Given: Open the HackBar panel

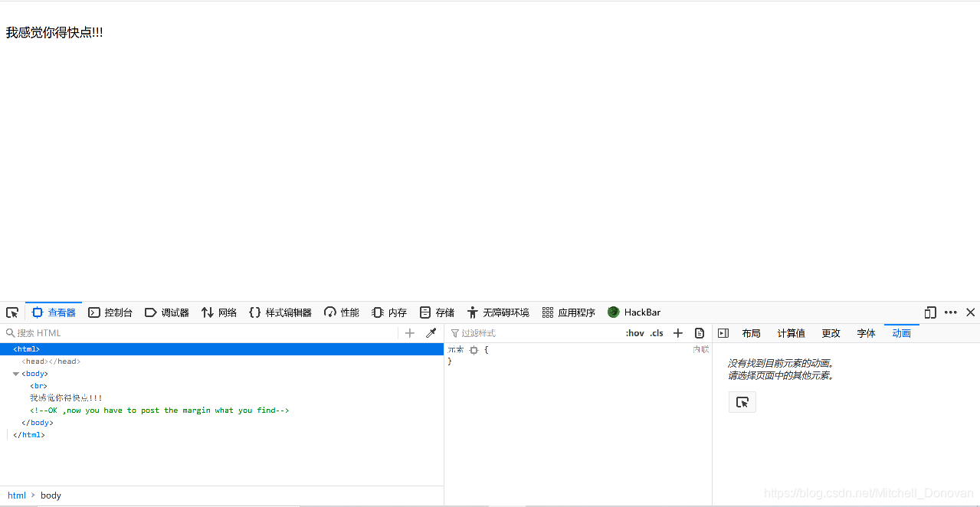Looking at the screenshot, I should (634, 312).
